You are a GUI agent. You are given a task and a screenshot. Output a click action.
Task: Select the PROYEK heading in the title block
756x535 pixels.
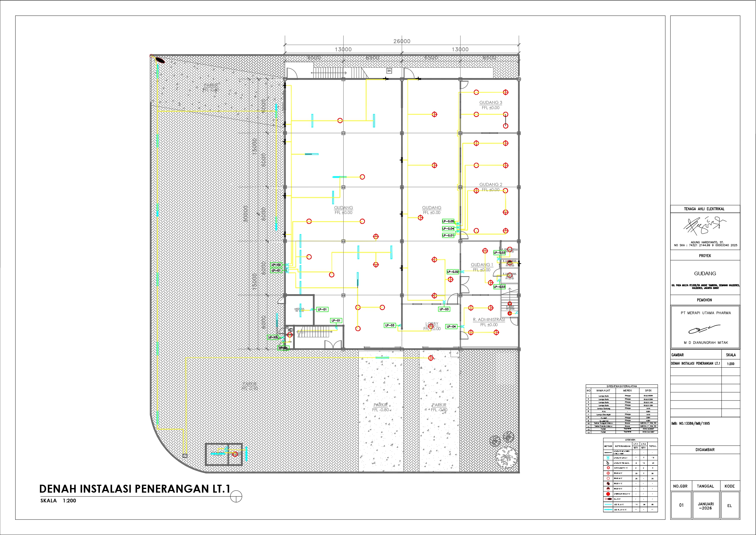tap(705, 256)
